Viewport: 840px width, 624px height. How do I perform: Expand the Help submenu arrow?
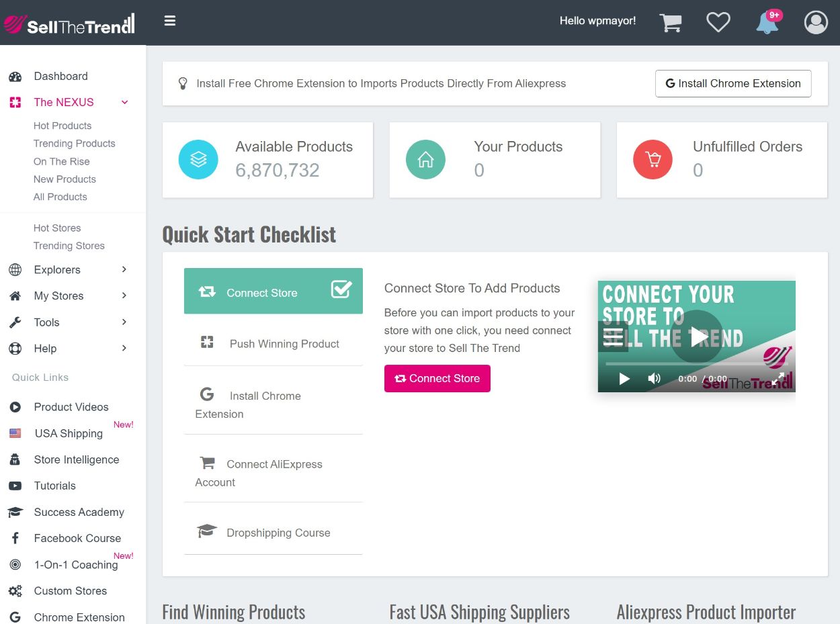[124, 348]
